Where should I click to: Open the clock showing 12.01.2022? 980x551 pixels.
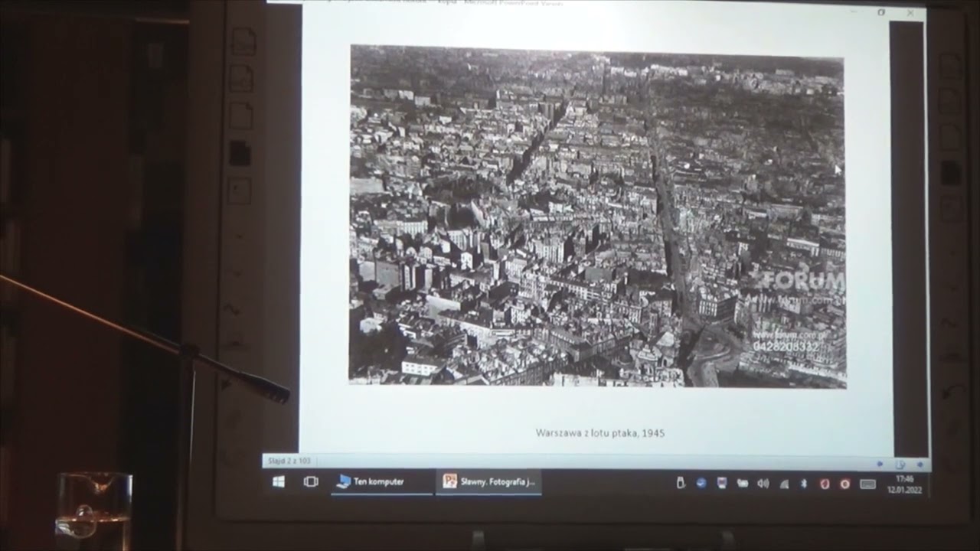[904, 484]
